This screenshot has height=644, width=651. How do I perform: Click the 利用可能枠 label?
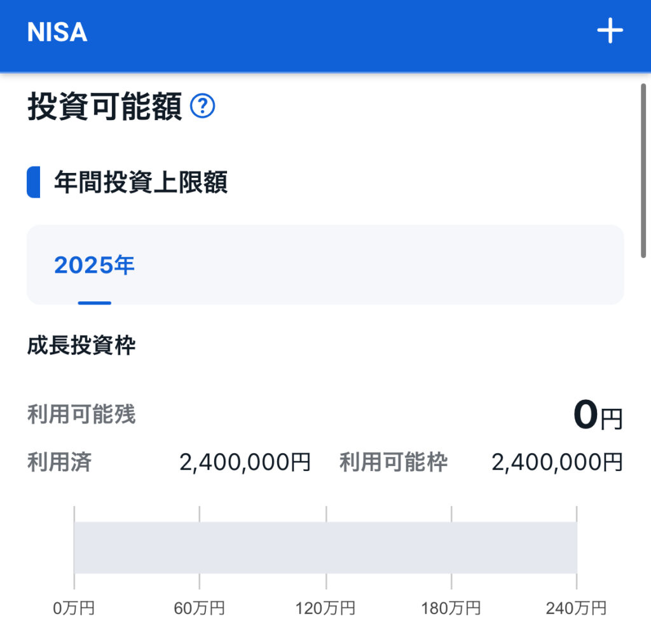[x=394, y=462]
